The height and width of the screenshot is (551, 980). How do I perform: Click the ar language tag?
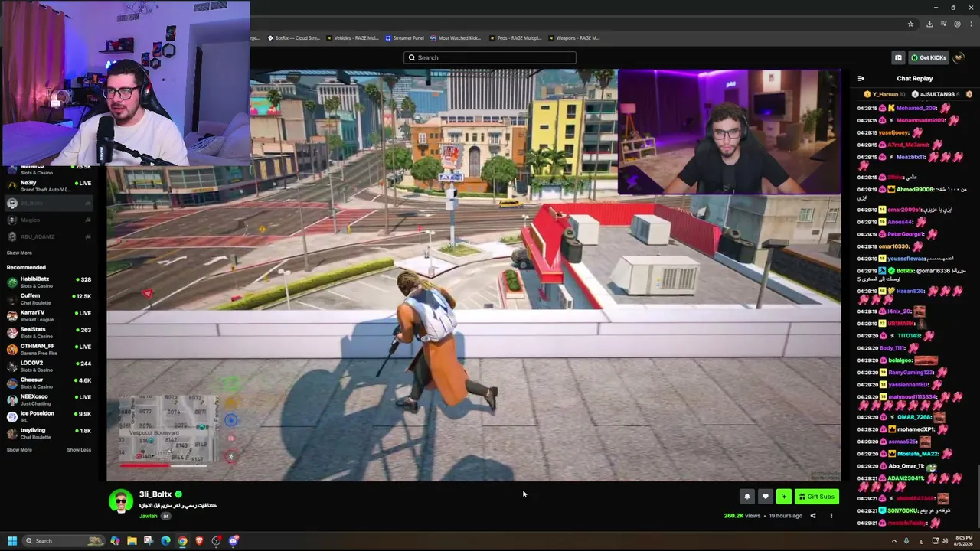[165, 516]
